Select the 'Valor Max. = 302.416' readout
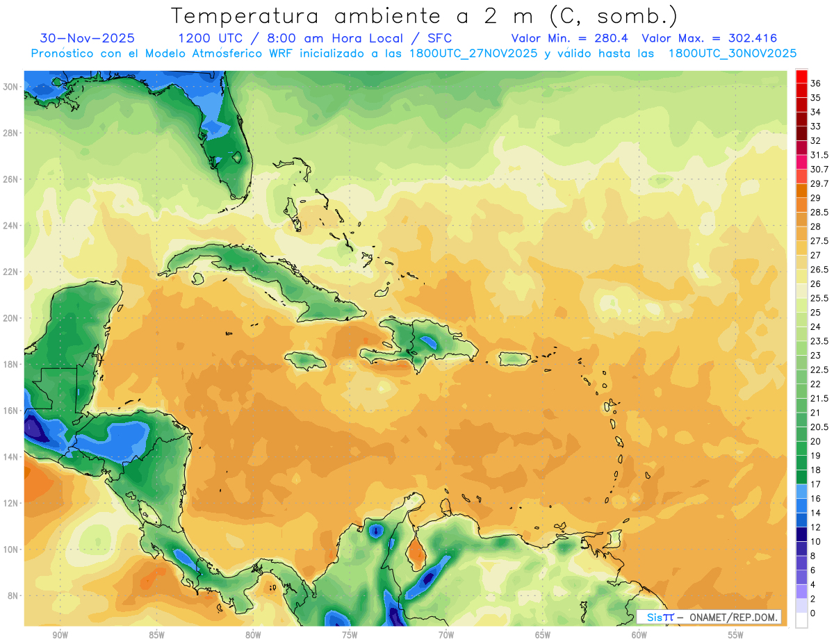The height and width of the screenshot is (644, 834). click(x=710, y=38)
